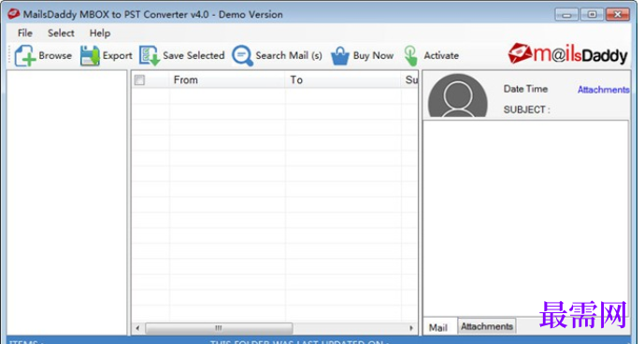
Task: Sort by the From column header
Action: coord(227,79)
